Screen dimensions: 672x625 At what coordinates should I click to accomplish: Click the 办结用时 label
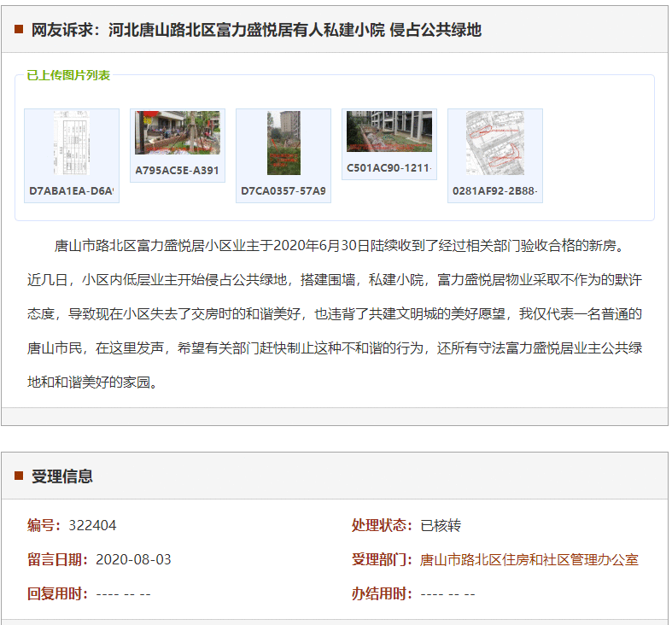382,594
